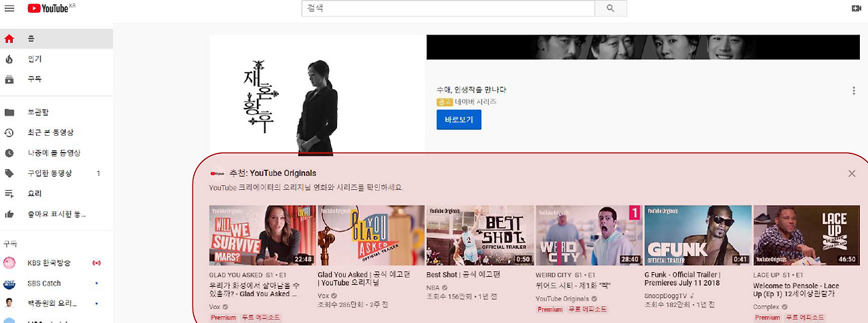
Task: Open the 구독 sidebar item
Action: 56,79
